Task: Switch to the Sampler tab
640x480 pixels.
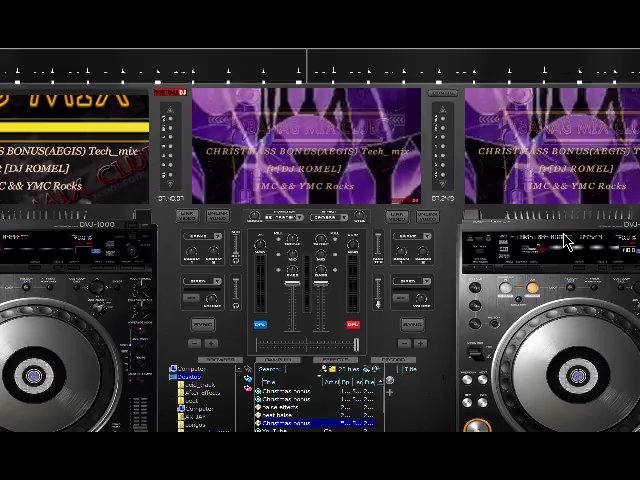Action: click(x=277, y=360)
